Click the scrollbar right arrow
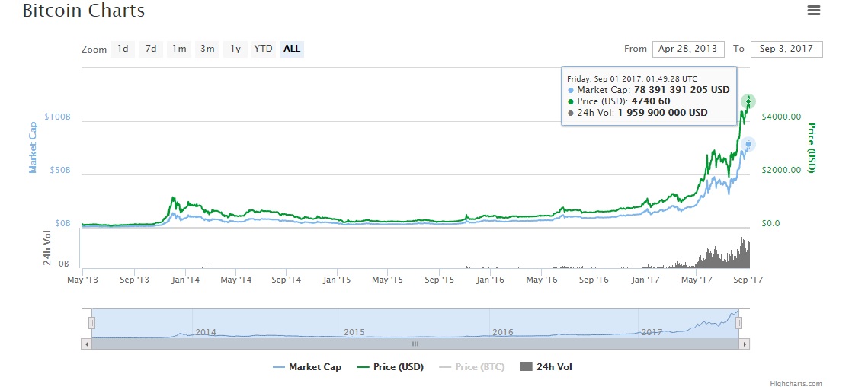This screenshot has height=387, width=868. (x=745, y=344)
